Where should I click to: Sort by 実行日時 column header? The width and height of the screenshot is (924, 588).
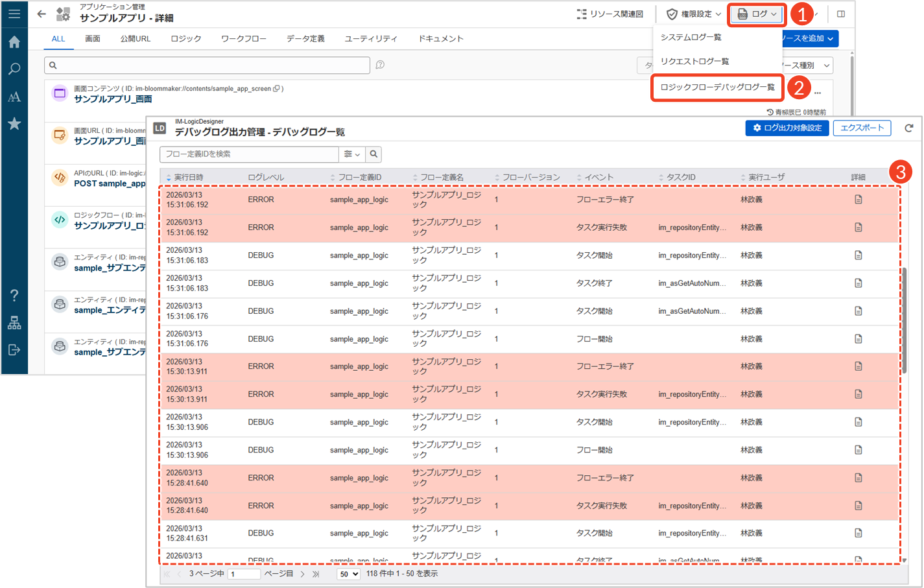[x=188, y=178]
